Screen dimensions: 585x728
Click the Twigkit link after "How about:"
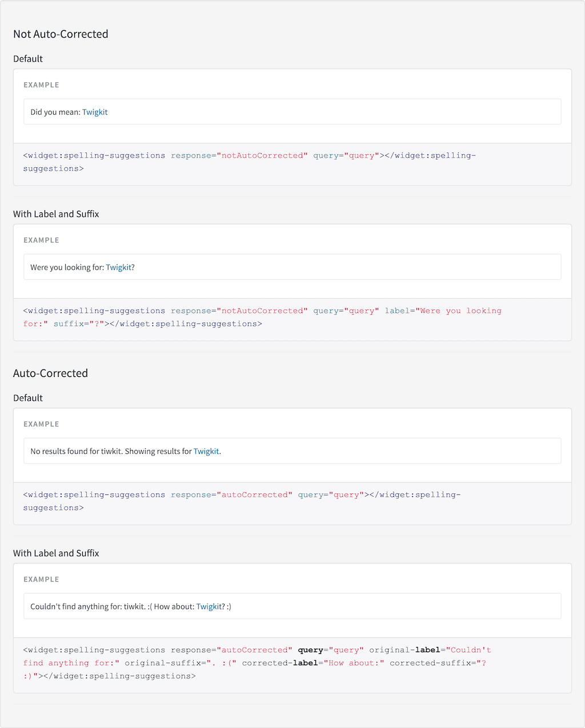click(x=209, y=606)
